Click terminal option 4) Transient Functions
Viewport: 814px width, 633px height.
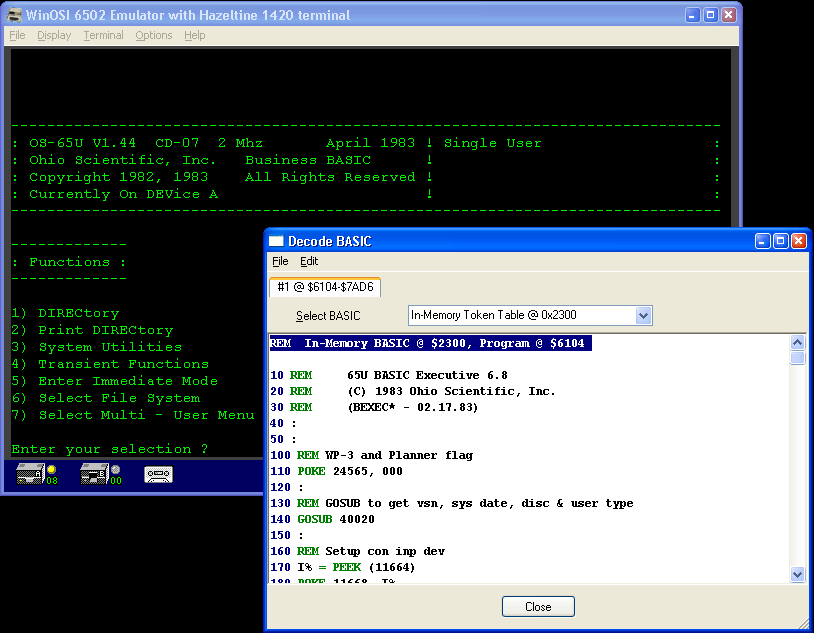(x=110, y=364)
